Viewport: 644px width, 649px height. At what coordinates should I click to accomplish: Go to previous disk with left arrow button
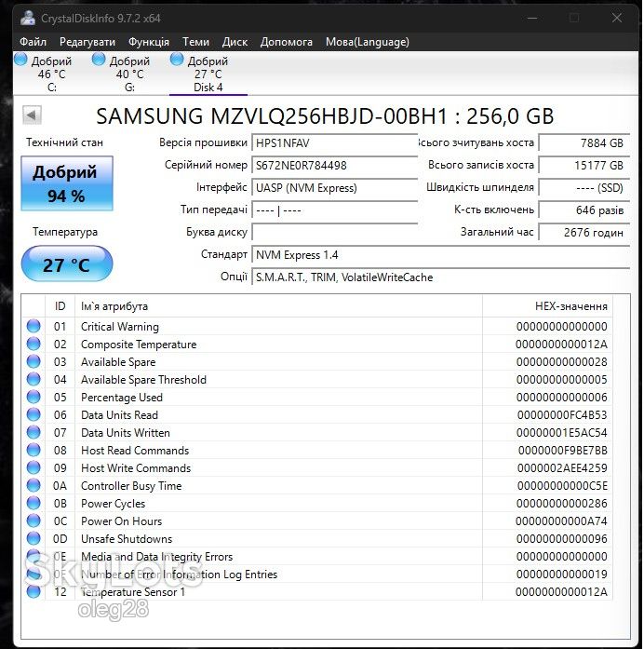32,115
